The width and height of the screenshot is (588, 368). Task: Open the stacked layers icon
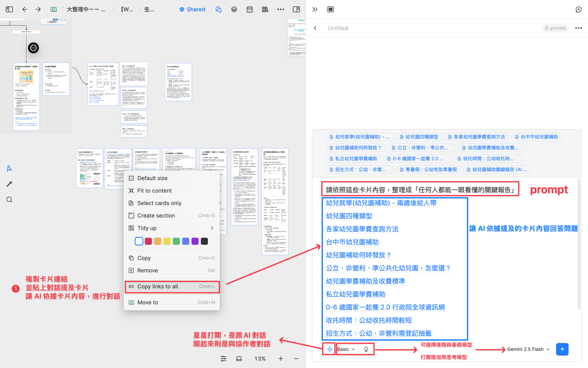pos(234,9)
